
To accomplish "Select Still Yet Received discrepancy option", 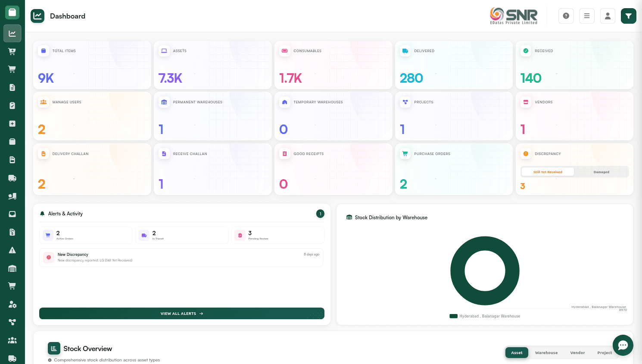I will (548, 172).
